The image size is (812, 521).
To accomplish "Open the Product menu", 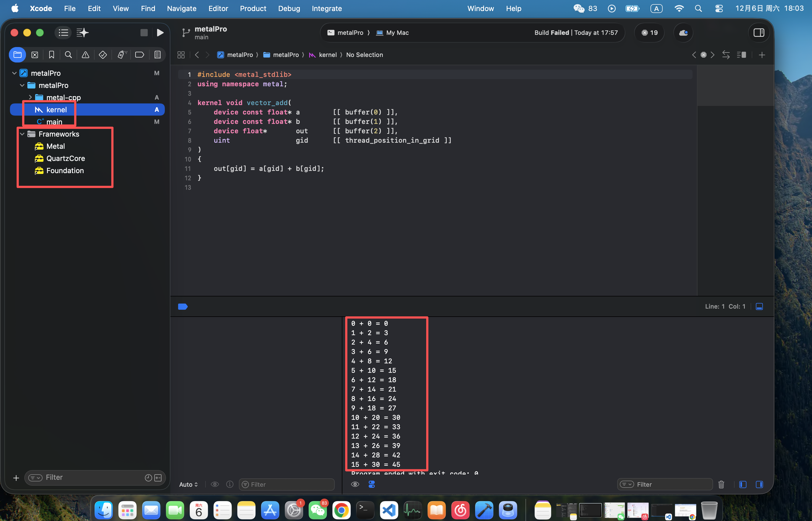I will 253,9.
